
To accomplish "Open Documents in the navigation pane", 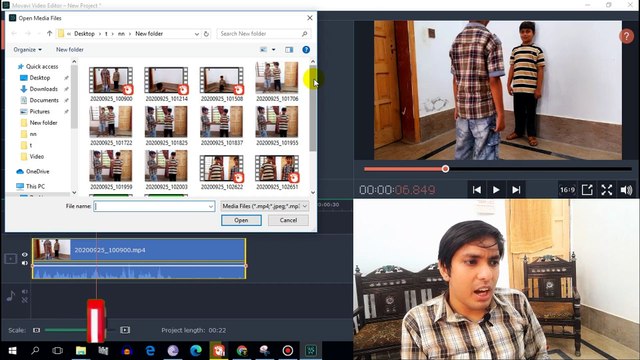I will tap(44, 100).
